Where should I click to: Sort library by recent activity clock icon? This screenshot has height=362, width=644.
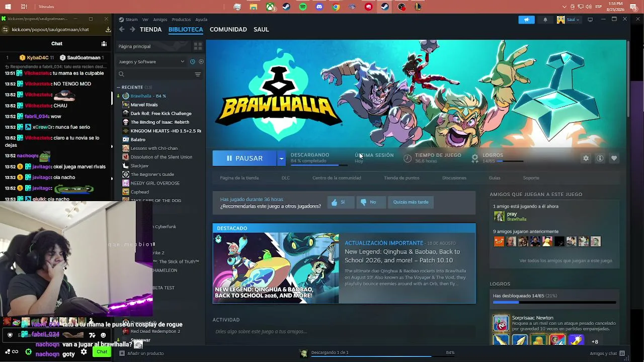[x=192, y=62]
